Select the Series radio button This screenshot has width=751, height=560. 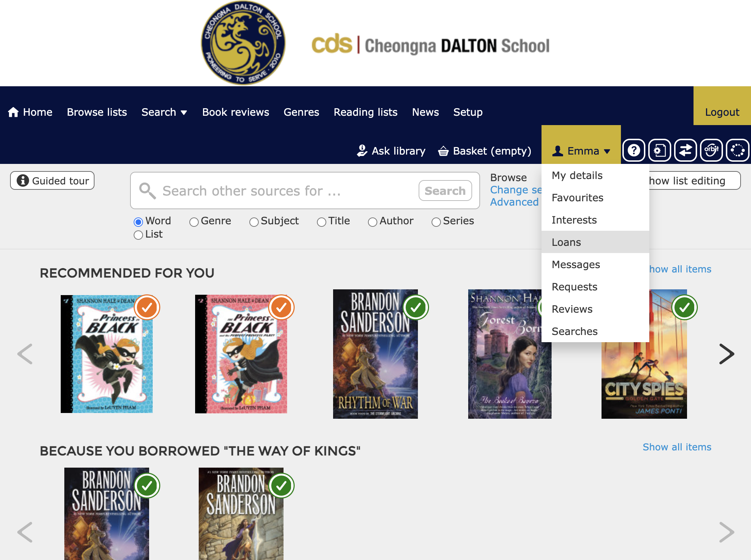pos(436,222)
